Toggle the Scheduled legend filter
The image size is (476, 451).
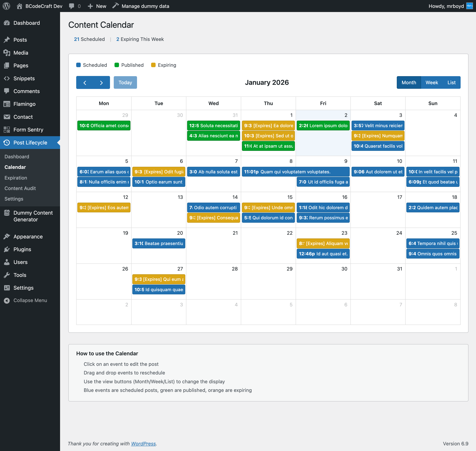coord(91,65)
